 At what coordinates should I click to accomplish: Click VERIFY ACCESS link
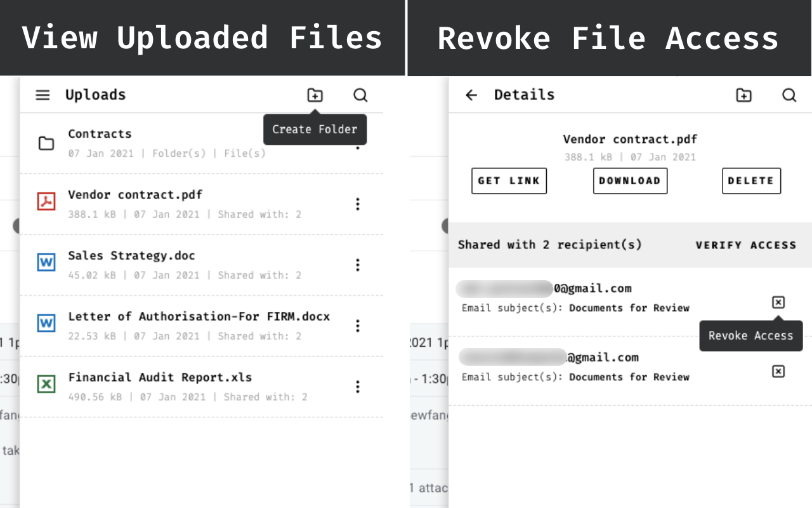pos(746,245)
